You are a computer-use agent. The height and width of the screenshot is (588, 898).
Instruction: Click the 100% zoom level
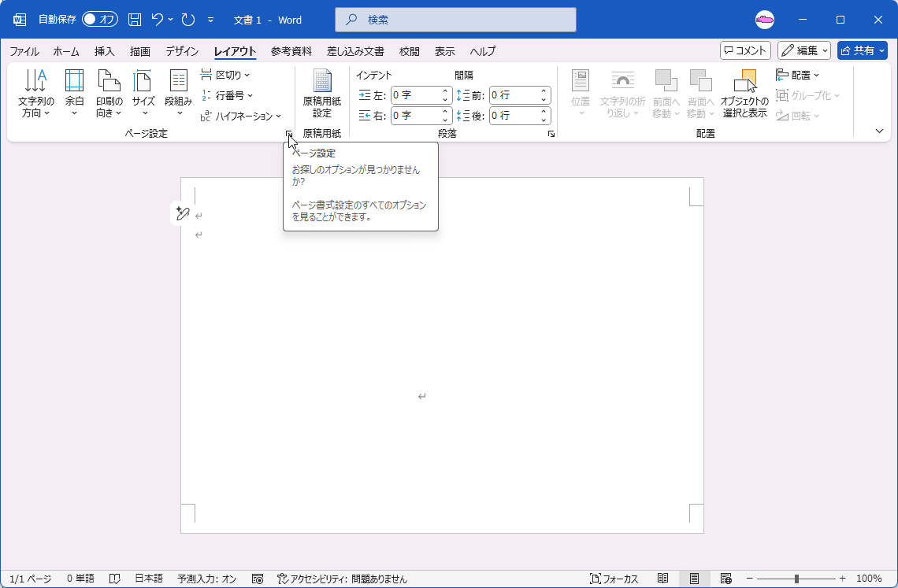click(869, 579)
